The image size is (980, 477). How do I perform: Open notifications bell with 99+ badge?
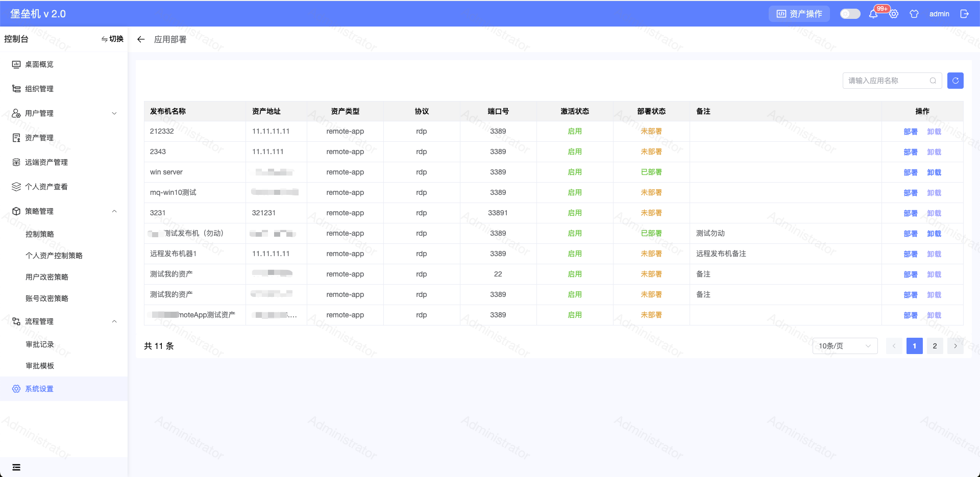tap(873, 14)
